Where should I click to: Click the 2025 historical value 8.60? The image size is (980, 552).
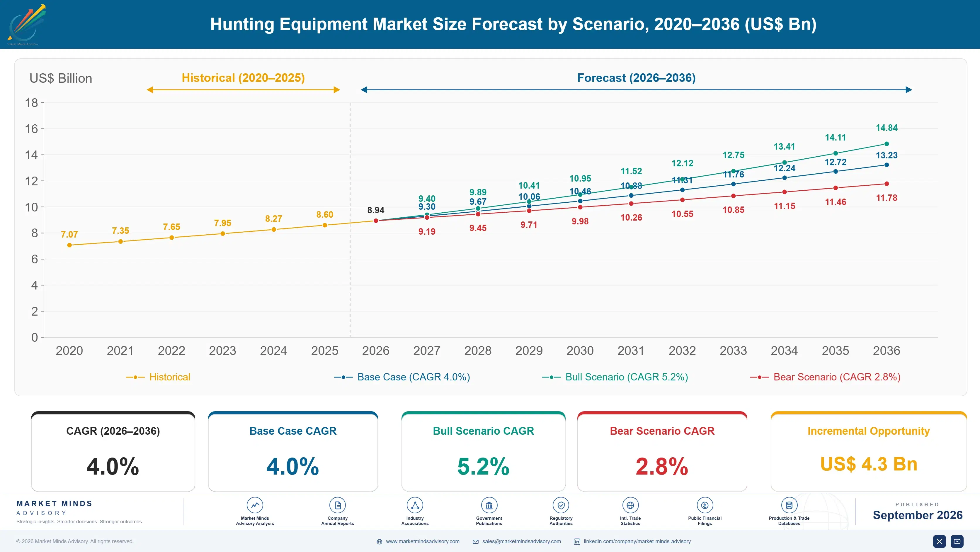324,215
